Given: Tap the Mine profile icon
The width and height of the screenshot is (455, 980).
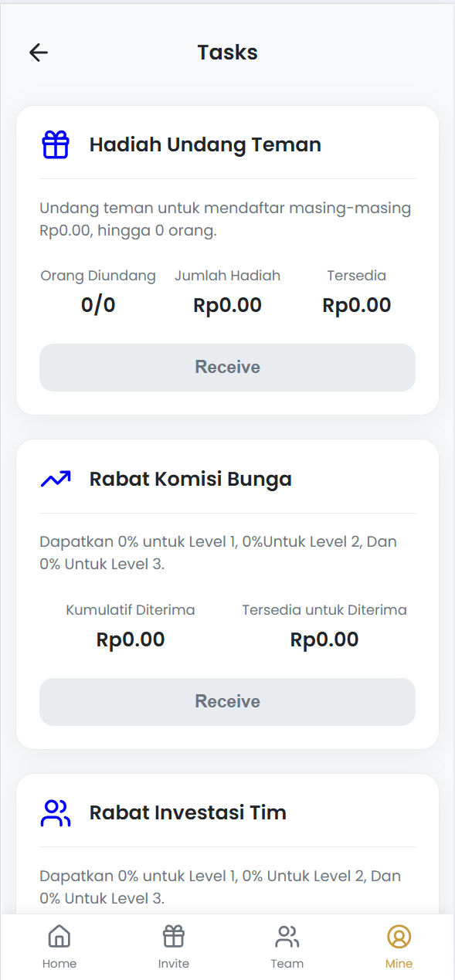Looking at the screenshot, I should (399, 937).
